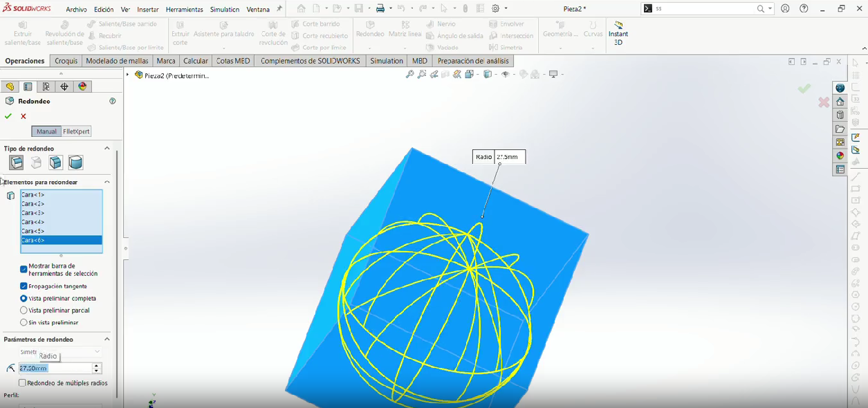This screenshot has width=868, height=408.
Task: Switch to the Croquis tab
Action: 66,61
